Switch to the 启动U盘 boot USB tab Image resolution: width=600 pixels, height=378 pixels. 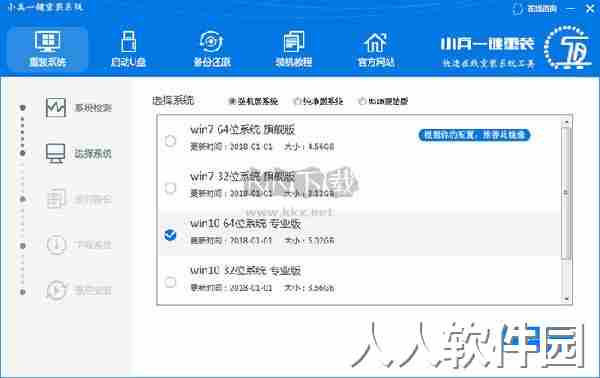coord(128,49)
